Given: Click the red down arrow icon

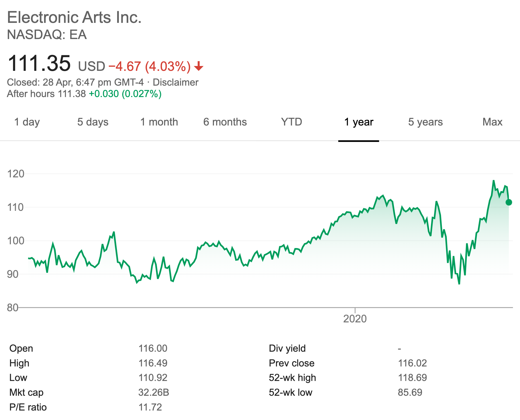Looking at the screenshot, I should coord(199,66).
